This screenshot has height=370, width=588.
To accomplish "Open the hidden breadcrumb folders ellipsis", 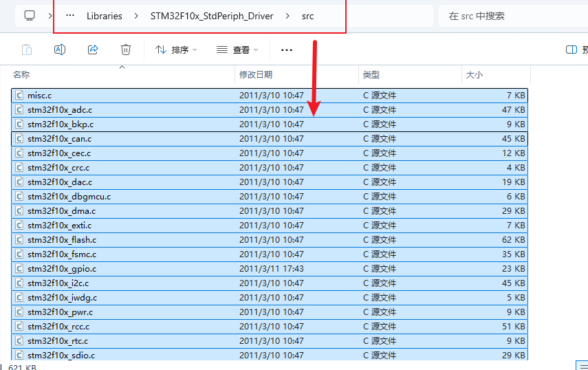I will coord(70,16).
